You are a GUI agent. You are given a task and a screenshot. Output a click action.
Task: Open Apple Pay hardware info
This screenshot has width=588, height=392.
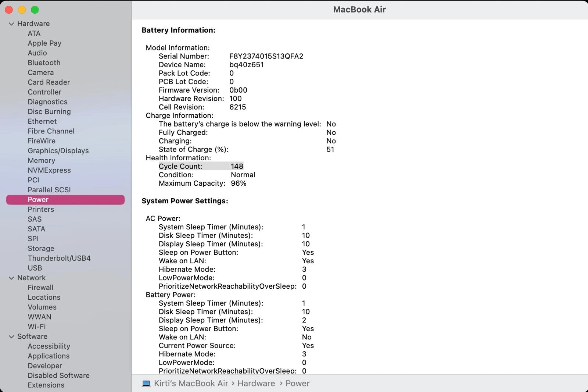[x=44, y=43]
